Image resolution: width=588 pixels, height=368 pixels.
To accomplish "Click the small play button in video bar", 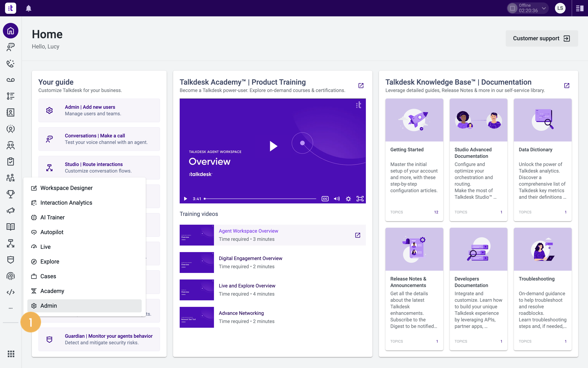I will (185, 199).
